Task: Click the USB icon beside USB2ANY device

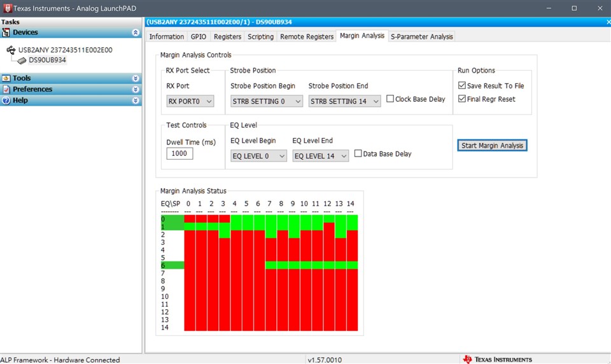Action: pyautogui.click(x=11, y=50)
